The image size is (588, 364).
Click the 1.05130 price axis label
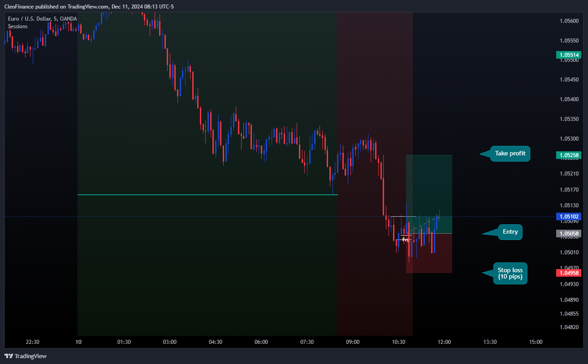click(x=569, y=206)
